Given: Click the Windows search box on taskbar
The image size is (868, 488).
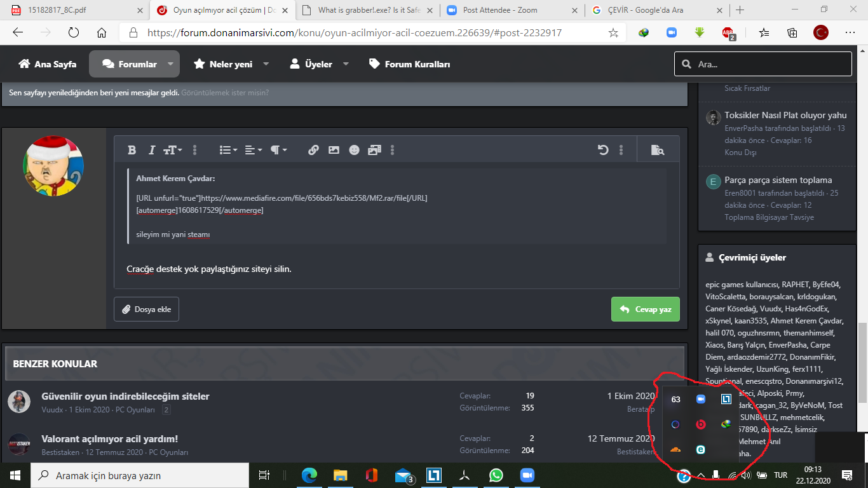Looking at the screenshot, I should point(140,475).
